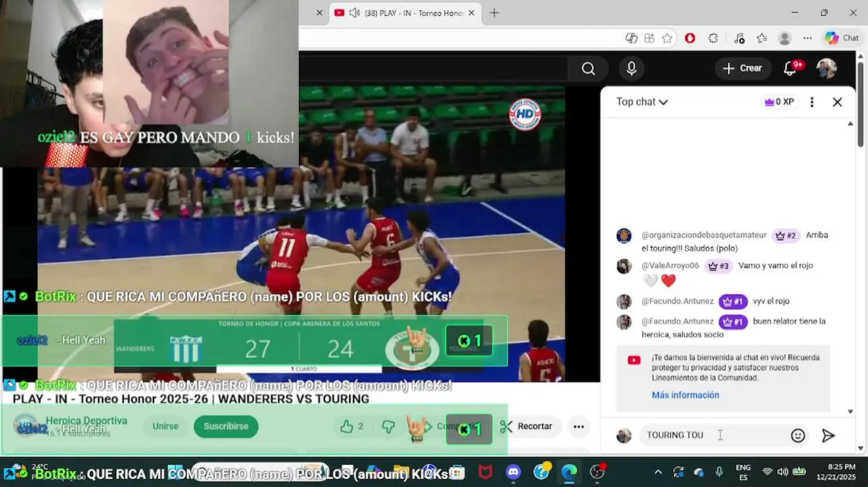The width and height of the screenshot is (868, 487).
Task: Open a new browser tab
Action: point(494,13)
